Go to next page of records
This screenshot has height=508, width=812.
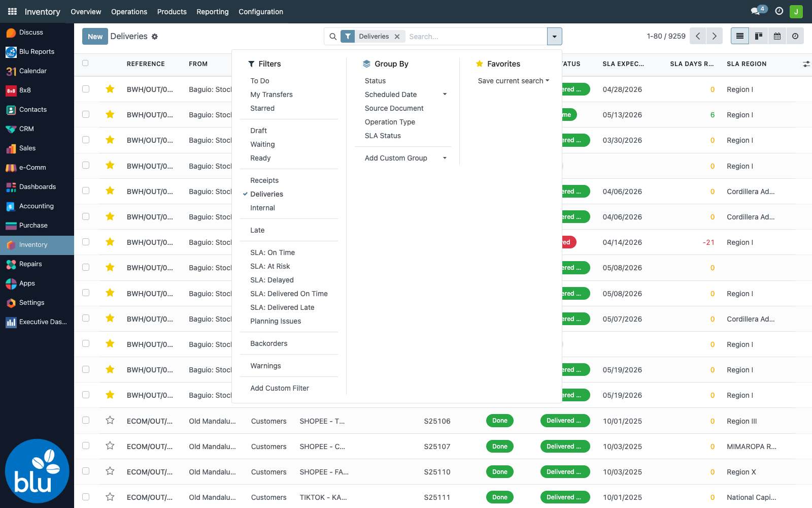[714, 36]
